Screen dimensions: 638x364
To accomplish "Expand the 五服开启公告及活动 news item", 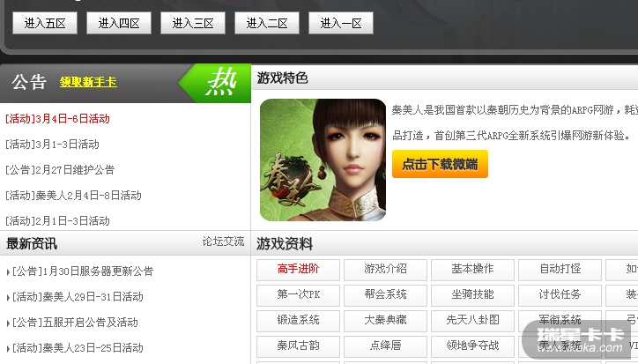I will coord(72,323).
